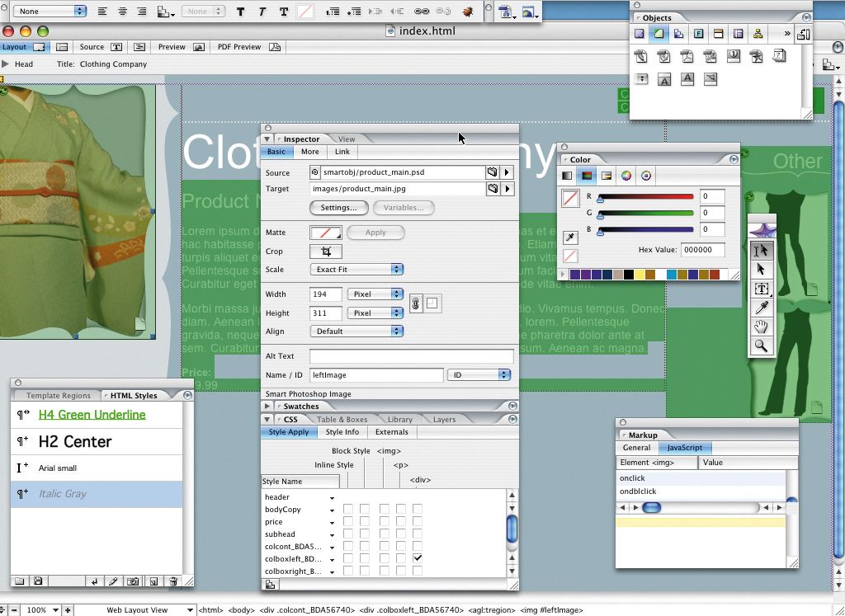The width and height of the screenshot is (845, 616).
Task: Open the color wheel picker in Color panel
Action: click(x=626, y=176)
